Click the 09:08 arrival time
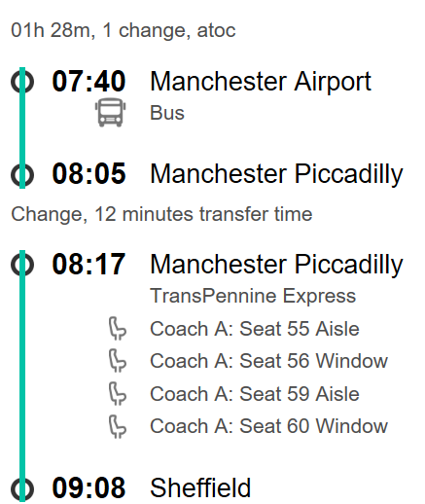 89,487
